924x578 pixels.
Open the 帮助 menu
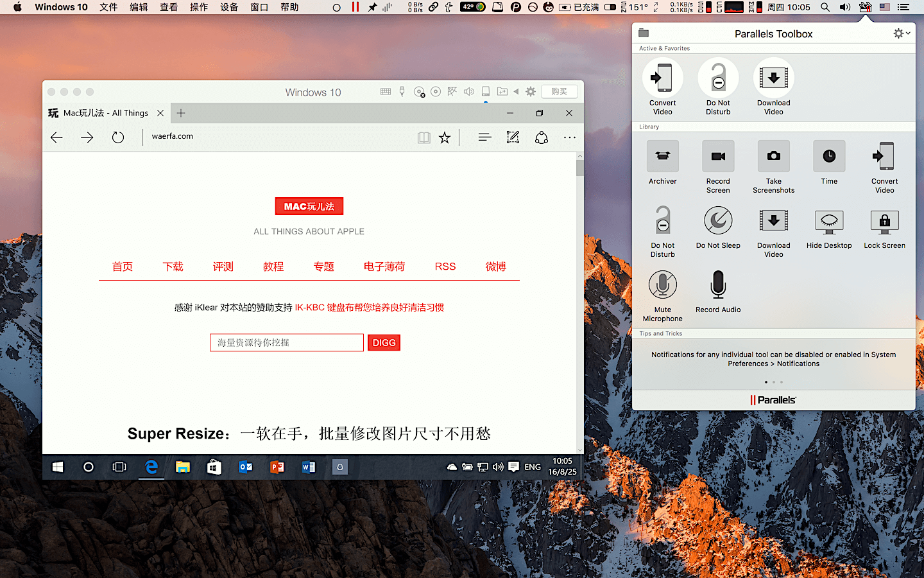[289, 7]
